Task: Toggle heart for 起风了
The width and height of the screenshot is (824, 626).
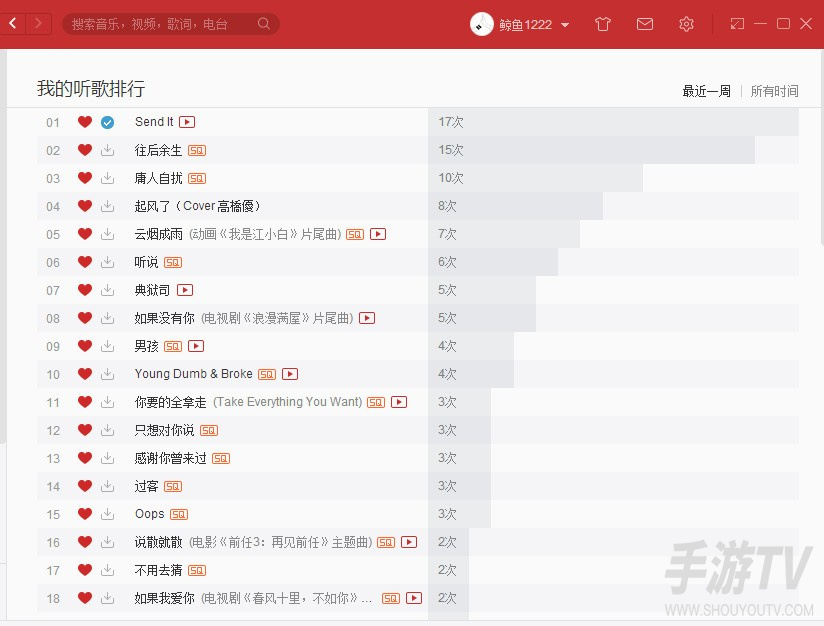Action: 85,206
